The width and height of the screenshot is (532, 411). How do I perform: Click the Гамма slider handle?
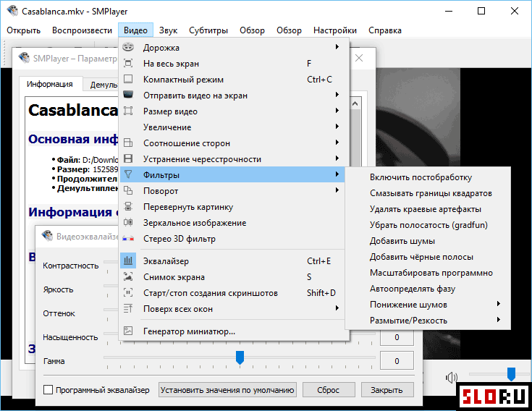pyautogui.click(x=240, y=357)
